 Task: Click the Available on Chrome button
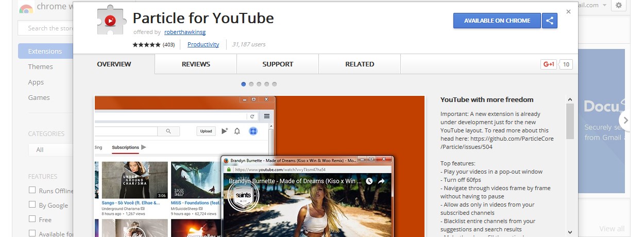coord(497,21)
